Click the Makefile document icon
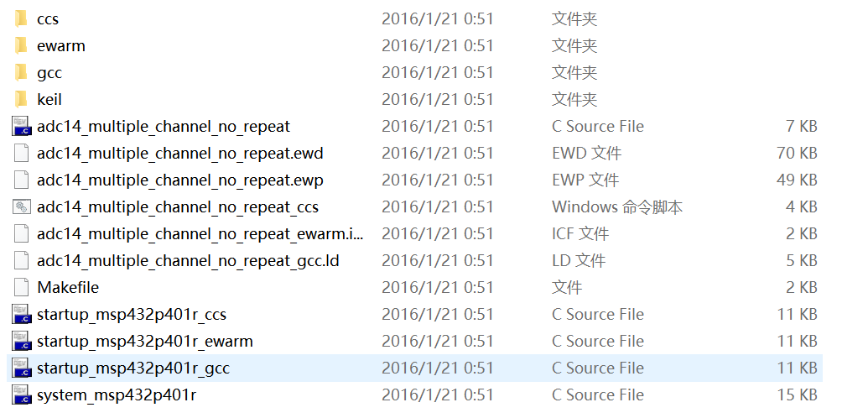 click(21, 287)
